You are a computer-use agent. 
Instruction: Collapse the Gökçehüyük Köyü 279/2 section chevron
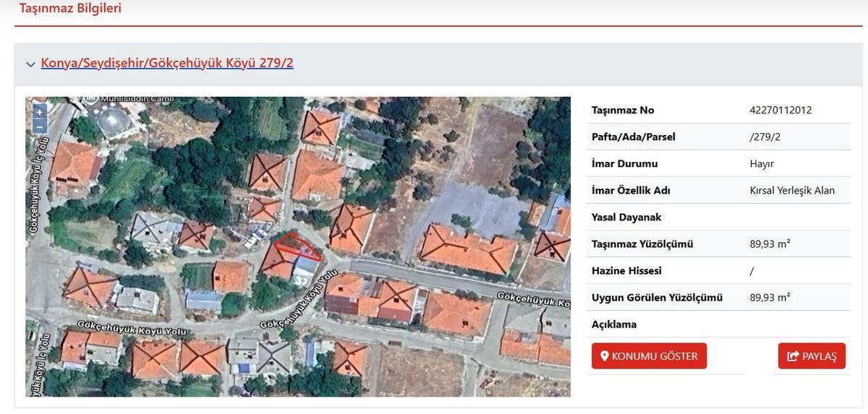30,64
